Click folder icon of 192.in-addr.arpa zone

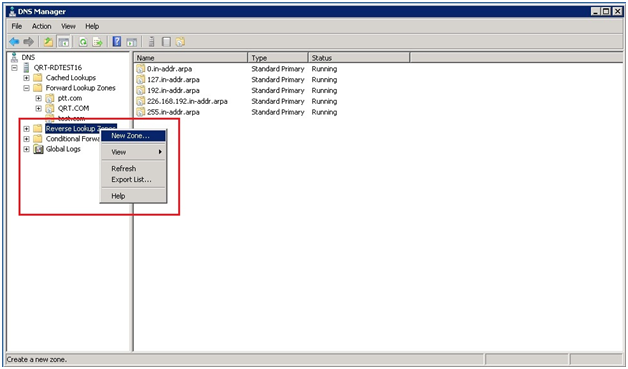[x=141, y=91]
